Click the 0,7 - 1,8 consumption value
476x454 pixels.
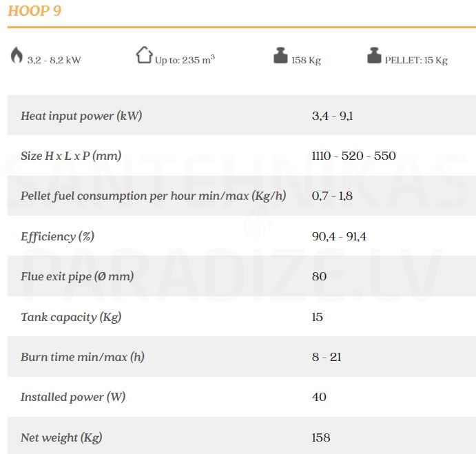[332, 196]
